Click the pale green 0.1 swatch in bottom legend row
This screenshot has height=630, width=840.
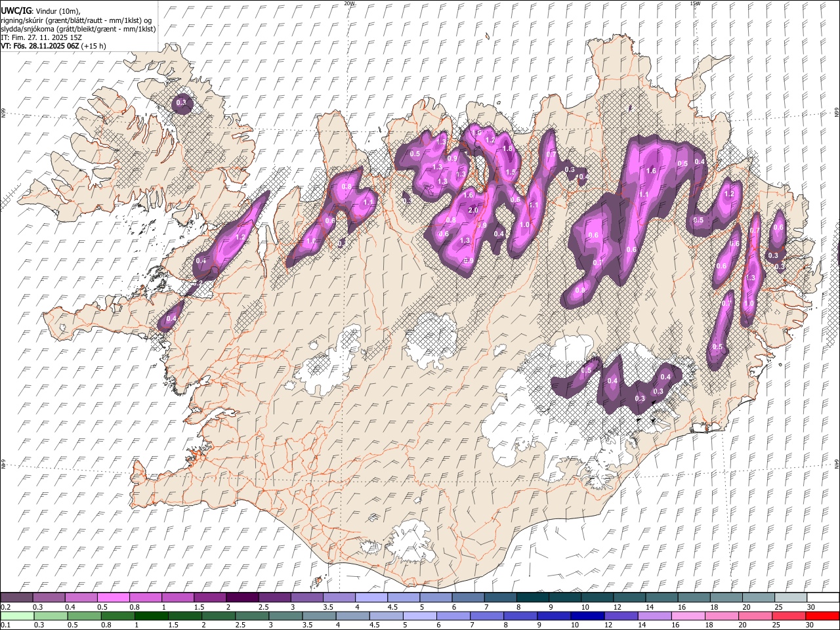click(17, 616)
